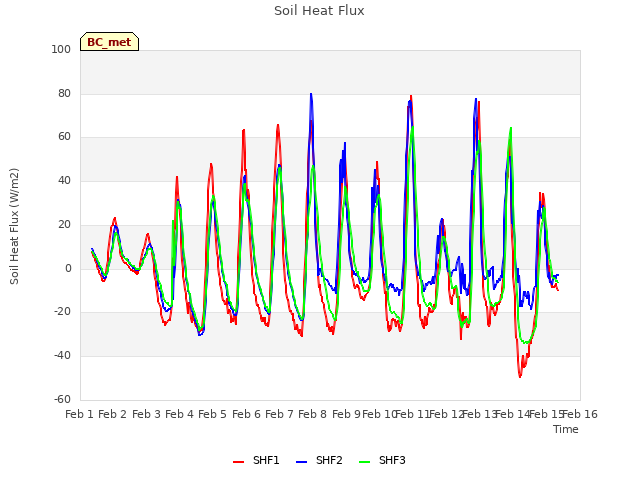Click the Feb 3 x-axis tick label
Screen dimensions: 640x480
pos(147,414)
